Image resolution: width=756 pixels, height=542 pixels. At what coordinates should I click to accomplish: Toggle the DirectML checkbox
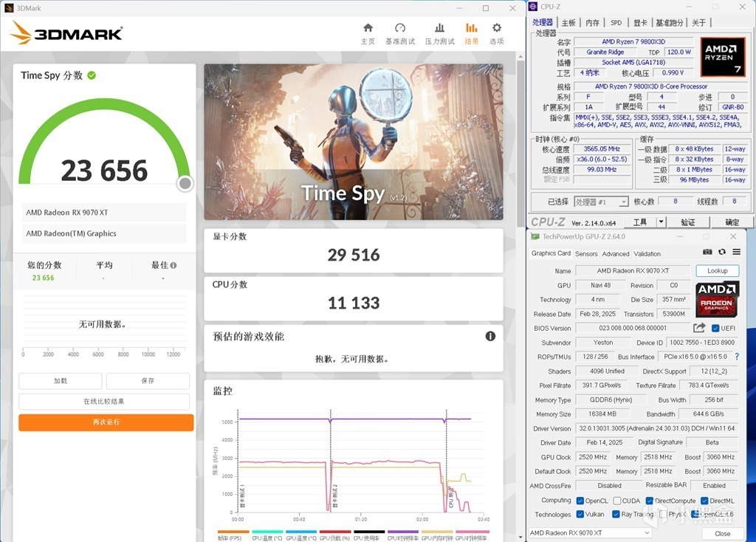(704, 501)
